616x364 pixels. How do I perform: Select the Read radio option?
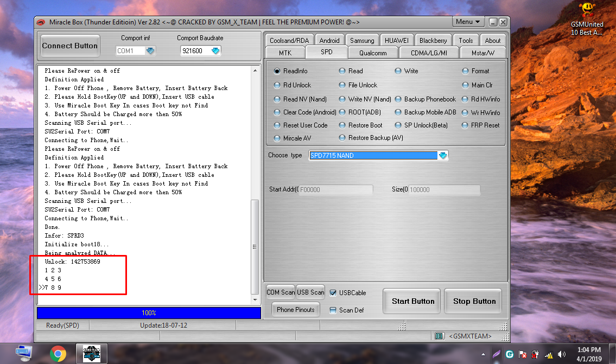pos(342,71)
